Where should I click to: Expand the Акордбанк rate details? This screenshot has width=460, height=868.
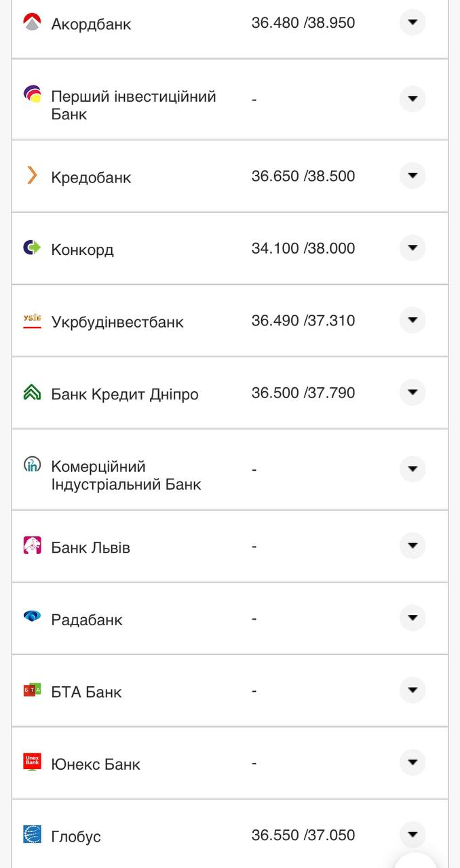[x=412, y=22]
